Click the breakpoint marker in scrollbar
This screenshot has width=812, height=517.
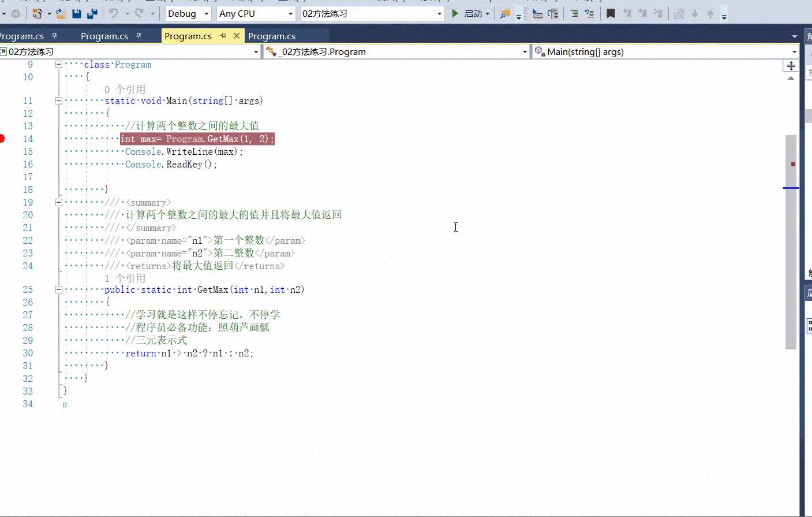click(793, 164)
